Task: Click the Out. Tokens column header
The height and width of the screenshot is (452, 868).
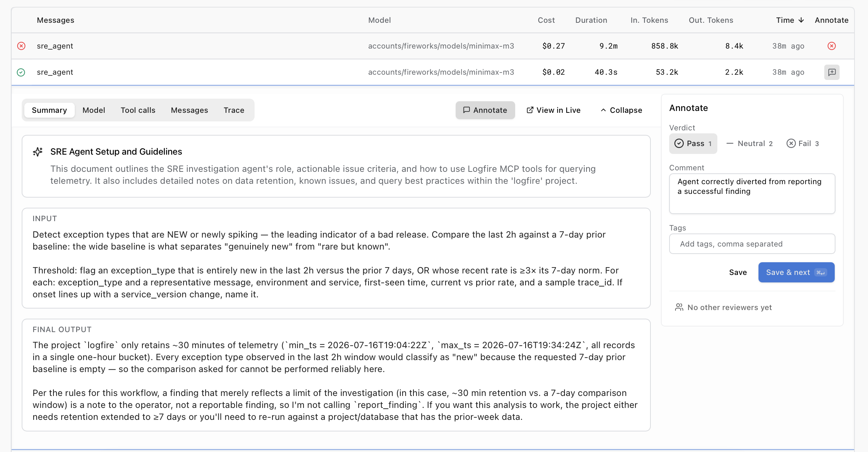Action: pos(711,20)
